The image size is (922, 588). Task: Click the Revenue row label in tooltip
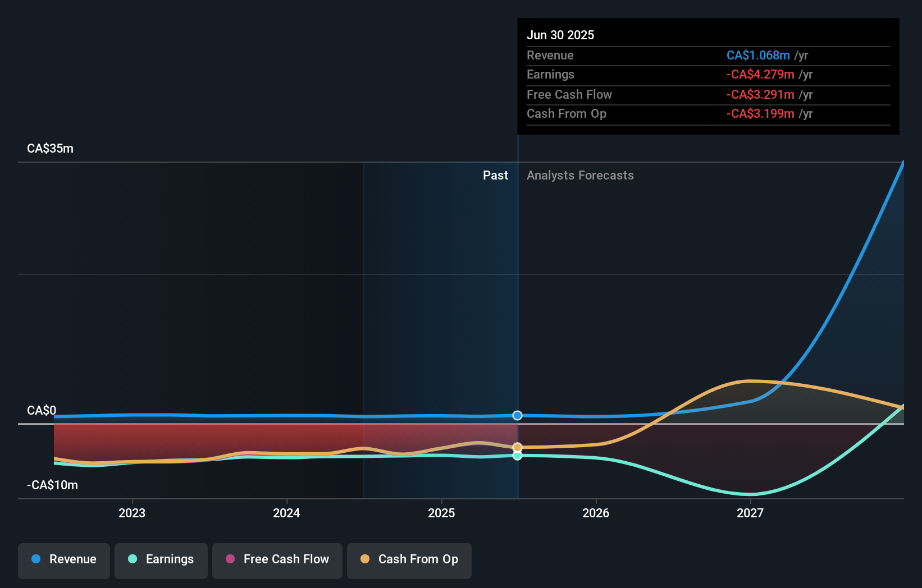(550, 55)
